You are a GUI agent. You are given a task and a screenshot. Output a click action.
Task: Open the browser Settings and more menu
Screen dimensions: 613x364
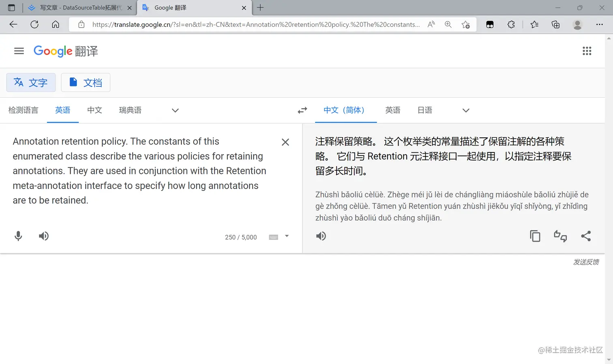[x=600, y=24]
